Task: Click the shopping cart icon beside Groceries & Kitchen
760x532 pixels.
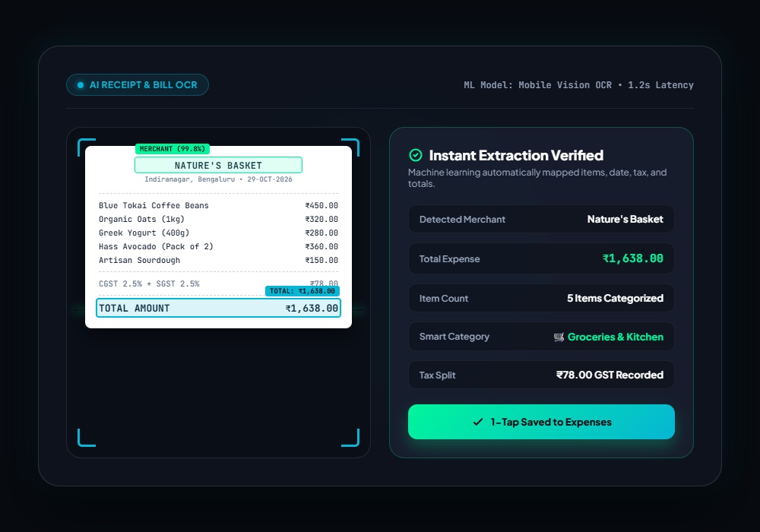Action: (x=559, y=337)
